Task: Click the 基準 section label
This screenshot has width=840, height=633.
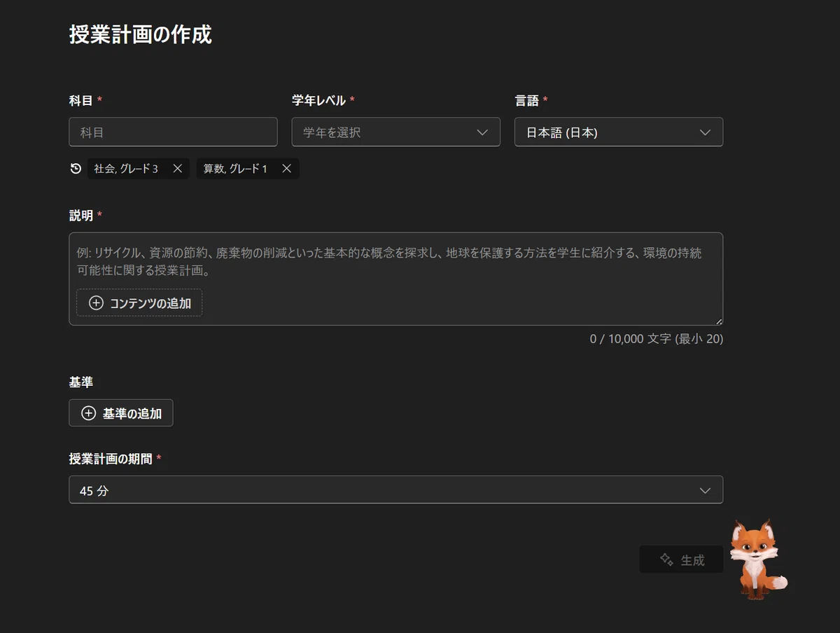Action: tap(81, 382)
